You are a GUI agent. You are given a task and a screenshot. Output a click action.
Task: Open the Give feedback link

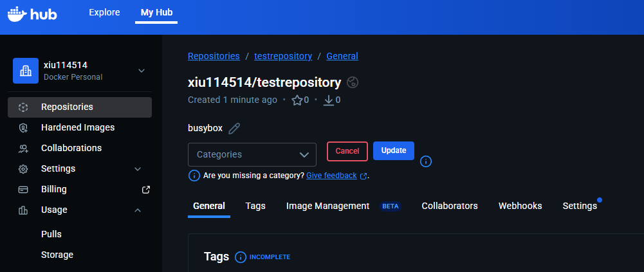point(331,176)
